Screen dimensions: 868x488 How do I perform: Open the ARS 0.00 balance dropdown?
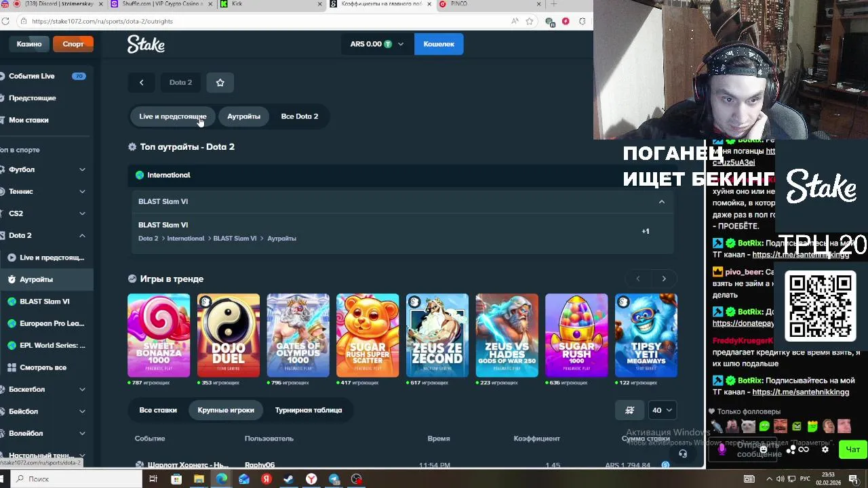pos(376,44)
